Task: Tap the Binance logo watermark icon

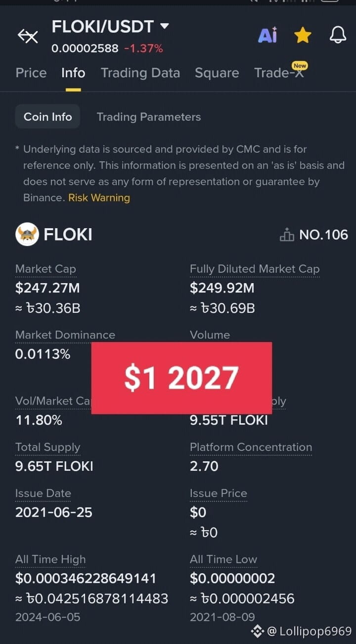Action: pyautogui.click(x=257, y=631)
